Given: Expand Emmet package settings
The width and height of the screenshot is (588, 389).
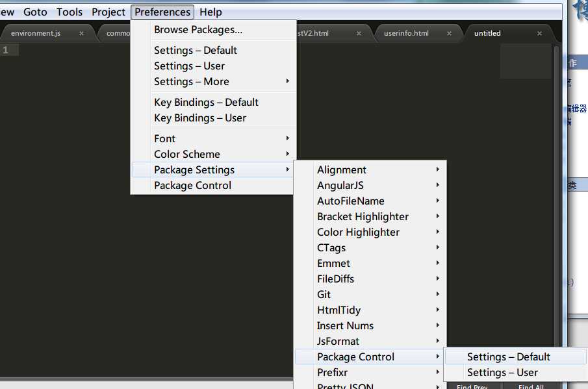Looking at the screenshot, I should (370, 264).
